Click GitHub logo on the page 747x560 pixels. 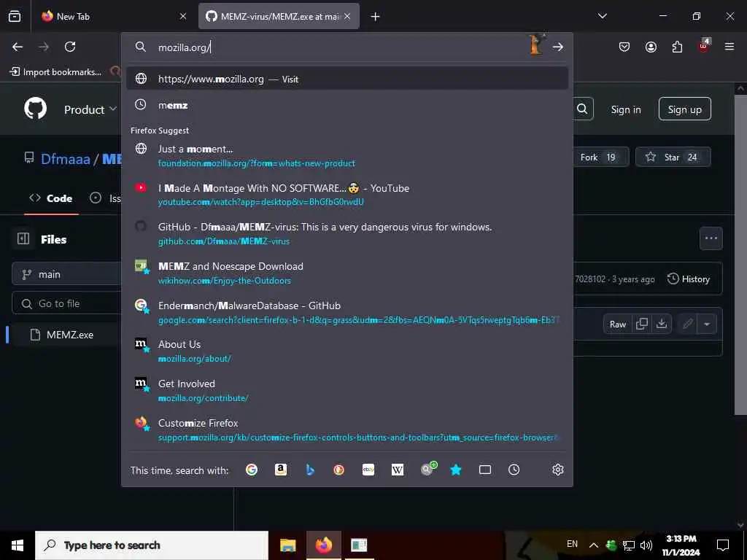[x=35, y=109]
